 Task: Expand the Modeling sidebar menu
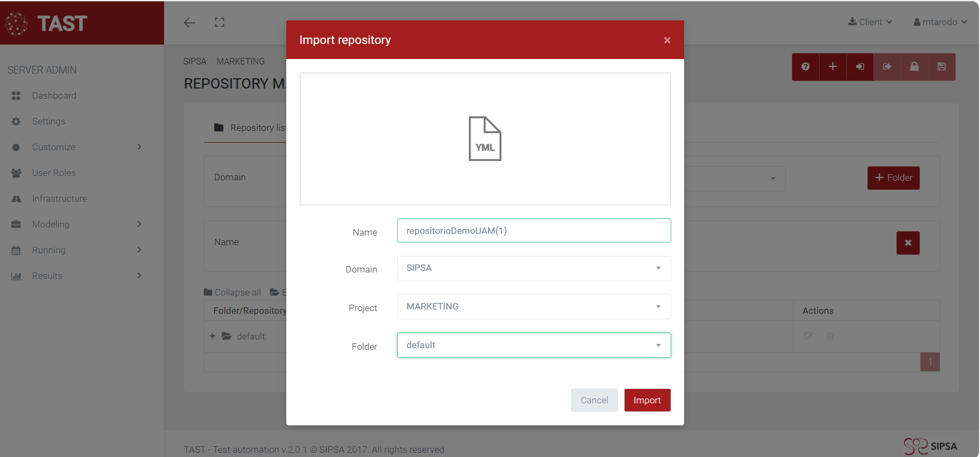(77, 224)
